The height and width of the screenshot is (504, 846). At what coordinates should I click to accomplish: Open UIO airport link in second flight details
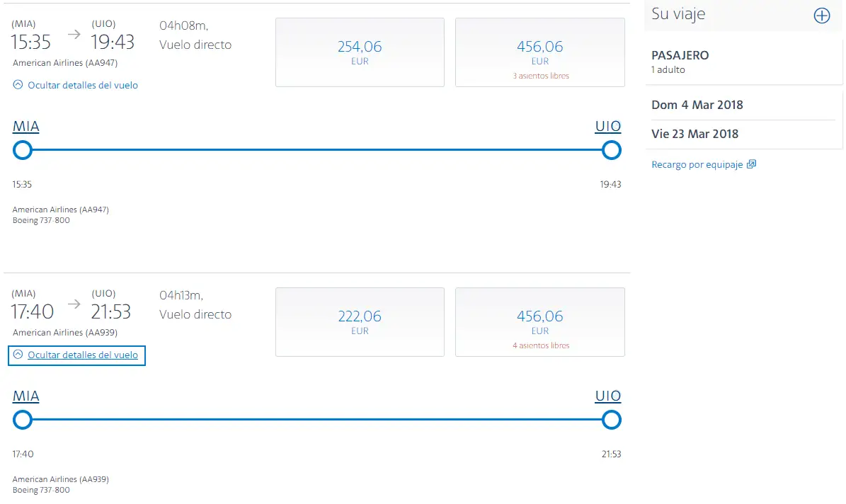coord(608,396)
